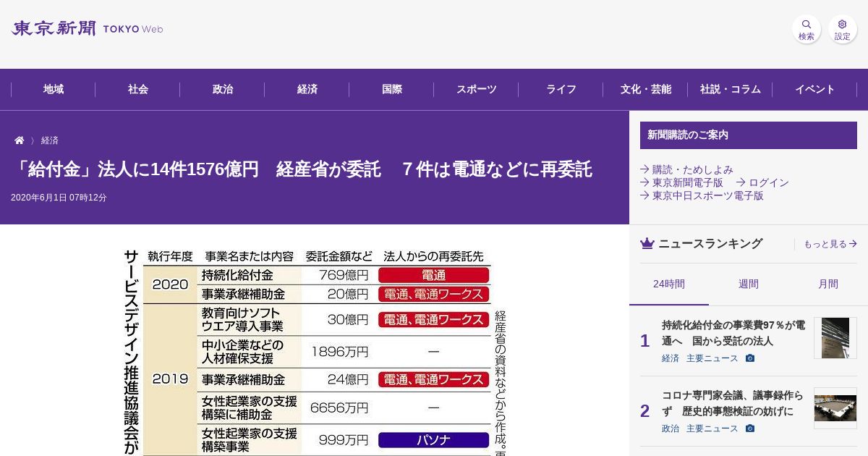Click camera icon under ranking article 1
This screenshot has height=456, width=868.
750,358
